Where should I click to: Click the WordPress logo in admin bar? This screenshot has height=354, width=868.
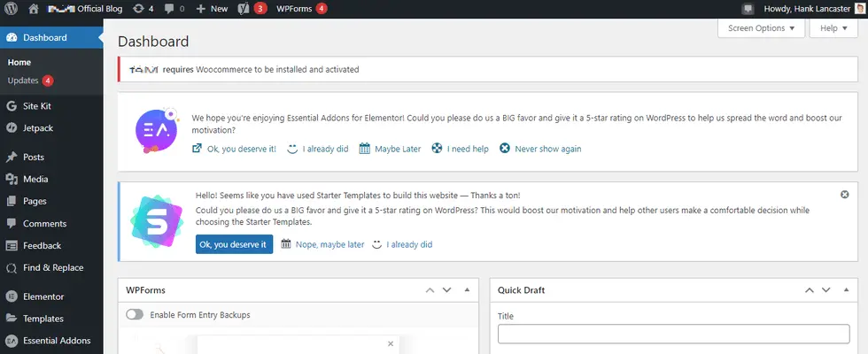11,8
